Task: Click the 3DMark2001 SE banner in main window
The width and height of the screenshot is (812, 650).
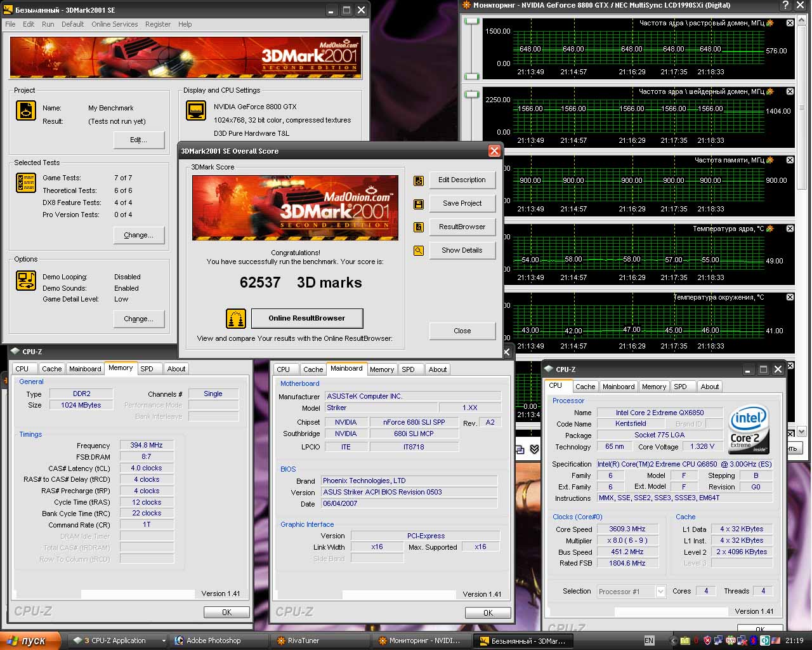Action: (x=185, y=58)
